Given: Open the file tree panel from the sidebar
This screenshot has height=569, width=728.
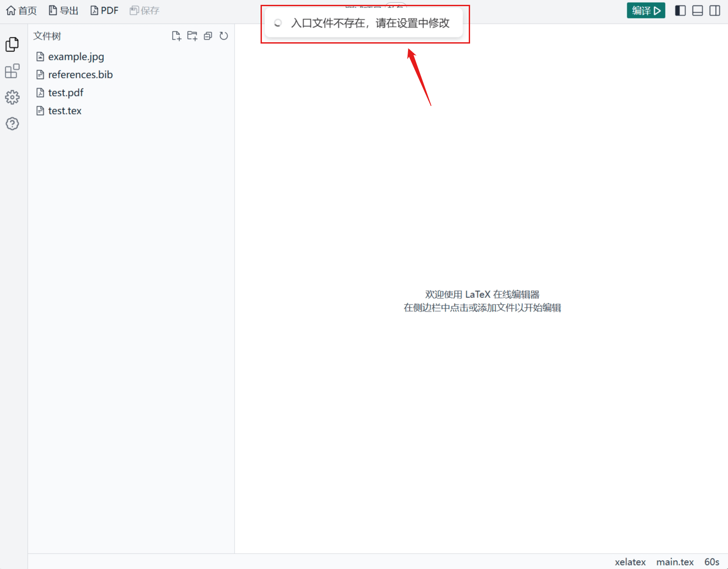Looking at the screenshot, I should (x=12, y=44).
